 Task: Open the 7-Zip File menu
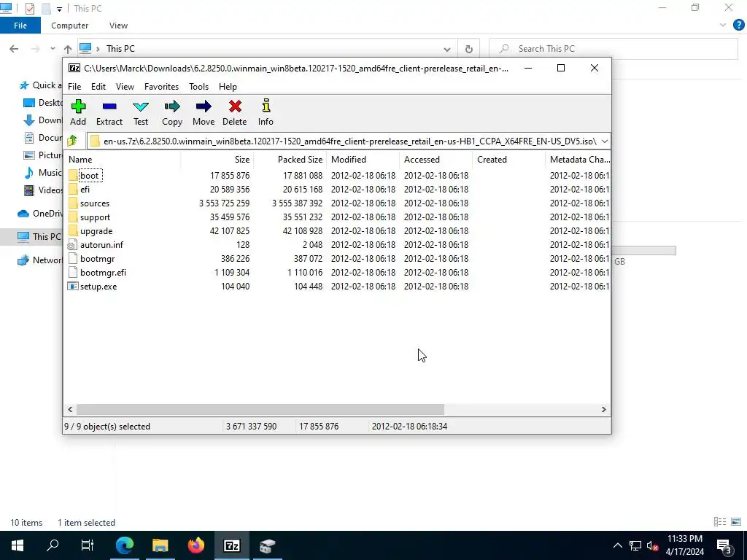click(x=74, y=87)
